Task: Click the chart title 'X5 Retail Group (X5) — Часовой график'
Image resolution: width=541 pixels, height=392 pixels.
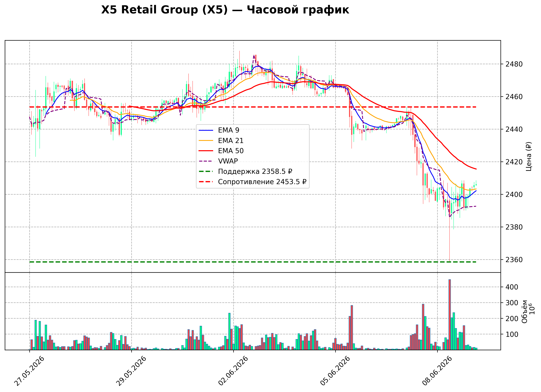Action: pyautogui.click(x=225, y=10)
